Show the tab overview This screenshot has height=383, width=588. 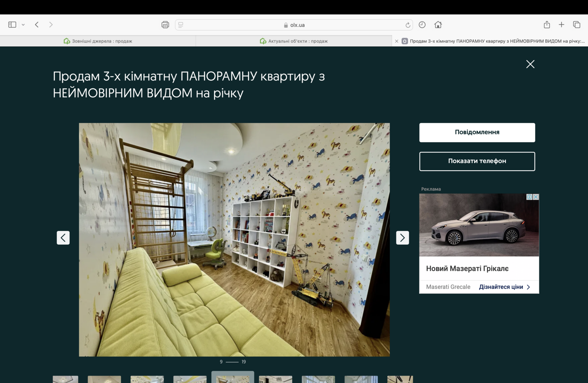point(576,25)
